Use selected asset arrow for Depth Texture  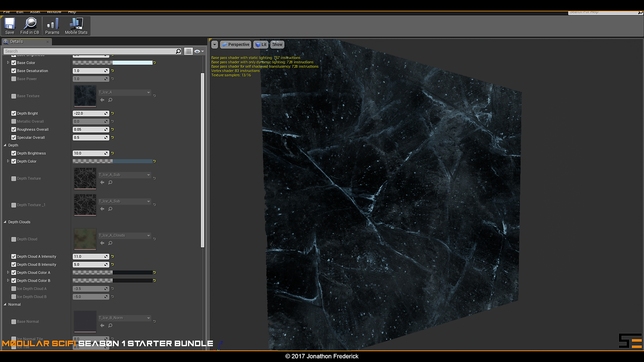(x=102, y=182)
